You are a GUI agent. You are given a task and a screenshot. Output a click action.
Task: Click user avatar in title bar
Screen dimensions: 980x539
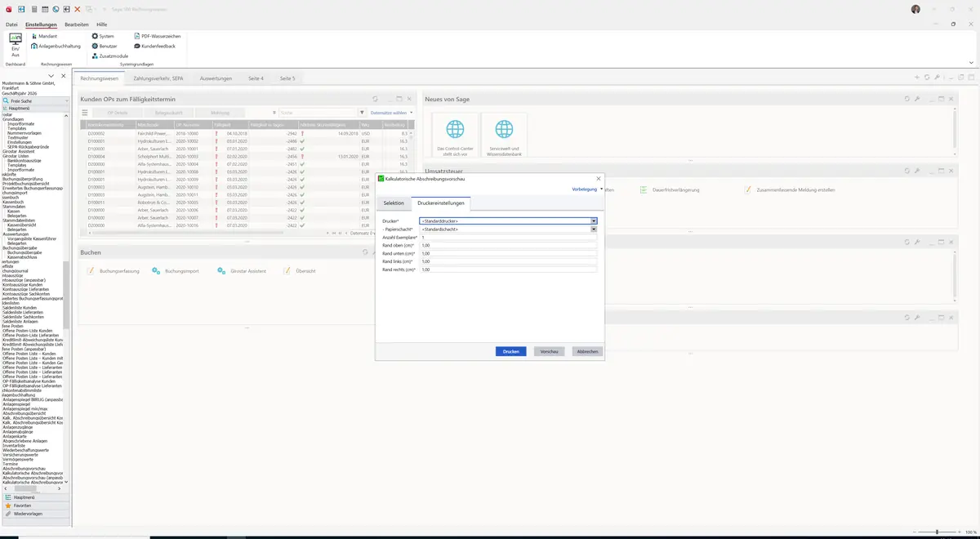point(915,9)
